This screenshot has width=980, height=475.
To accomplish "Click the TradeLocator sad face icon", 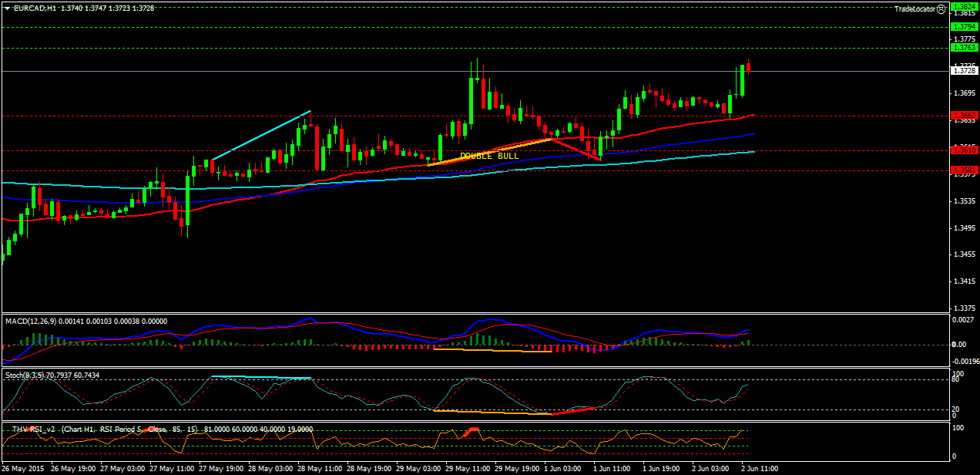I will pyautogui.click(x=942, y=8).
